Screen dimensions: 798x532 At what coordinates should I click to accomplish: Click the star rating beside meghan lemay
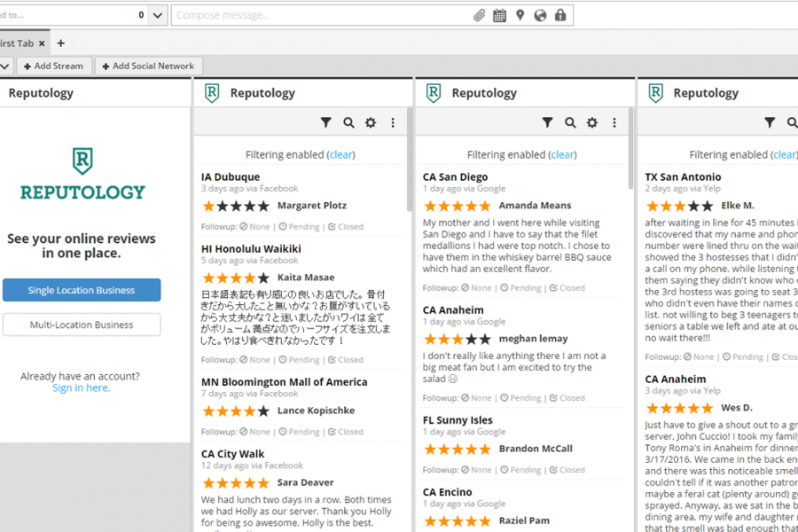[457, 339]
